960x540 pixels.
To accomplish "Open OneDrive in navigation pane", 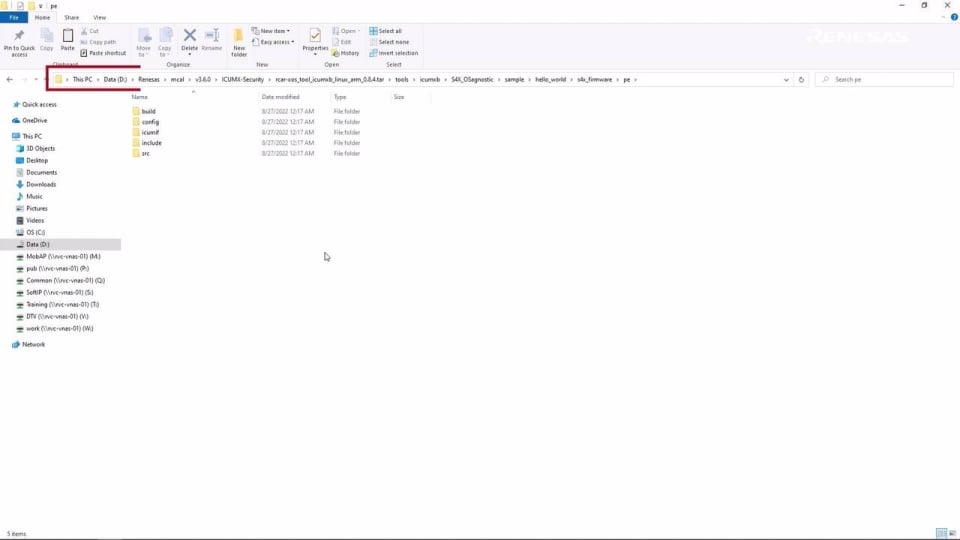I will [34, 121].
